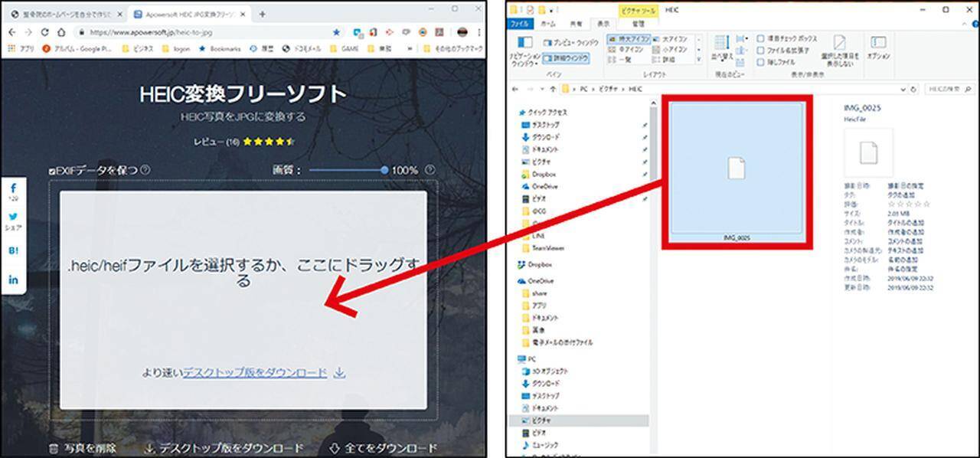The width and height of the screenshot is (980, 458).
Task: Click 全てをダウンロード button
Action: pyautogui.click(x=383, y=448)
